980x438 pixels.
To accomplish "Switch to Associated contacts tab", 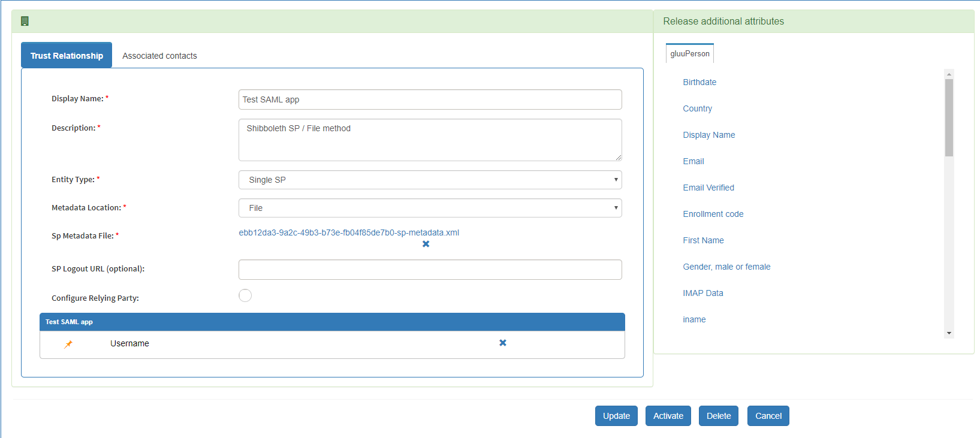I will [x=159, y=56].
